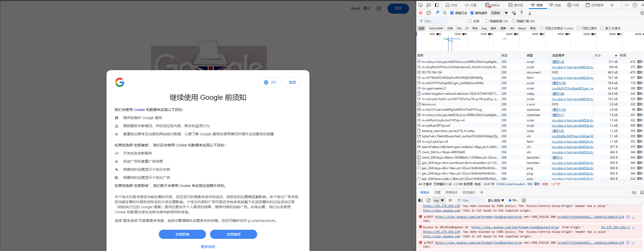Open network conditions wifi-gear icon
644x251 pixels.
pyautogui.click(x=514, y=13)
